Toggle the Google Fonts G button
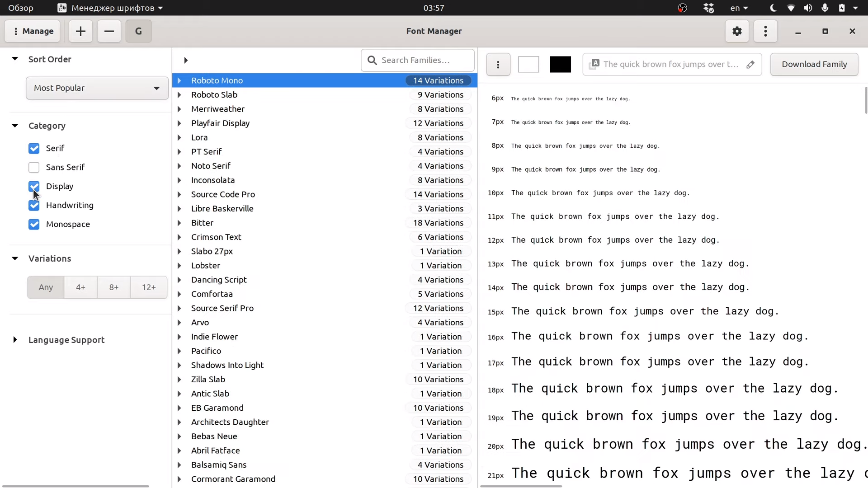This screenshot has height=488, width=868. pos(138,31)
